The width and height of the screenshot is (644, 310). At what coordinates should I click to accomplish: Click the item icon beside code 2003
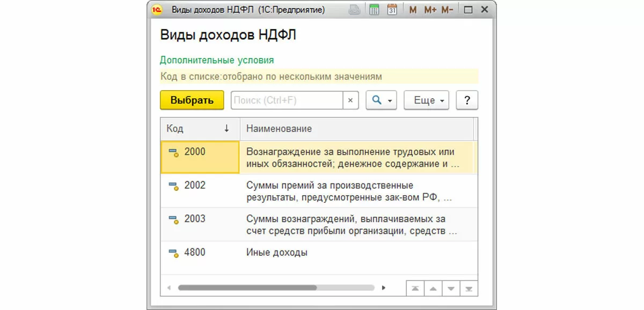pyautogui.click(x=173, y=220)
